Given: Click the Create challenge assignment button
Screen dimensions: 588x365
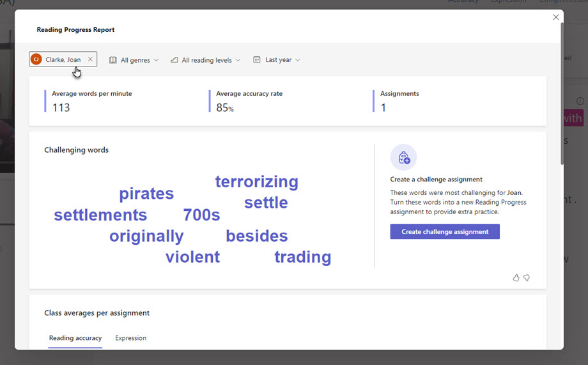Looking at the screenshot, I should pos(445,231).
